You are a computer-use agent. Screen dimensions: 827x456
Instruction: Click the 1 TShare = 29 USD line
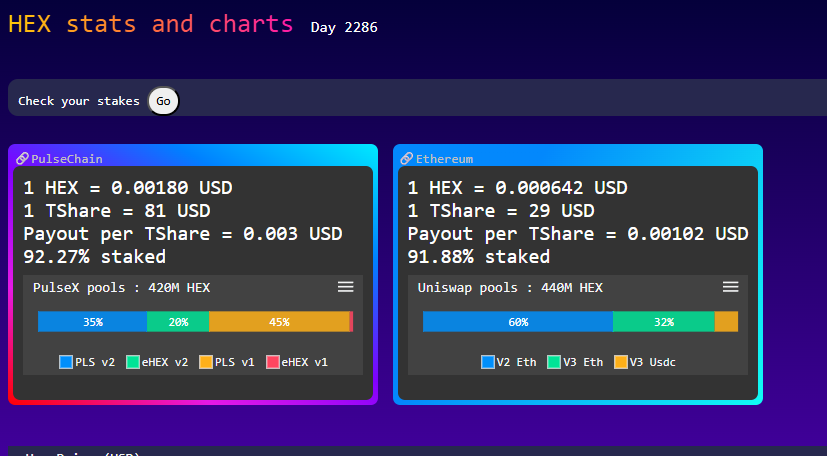click(501, 211)
